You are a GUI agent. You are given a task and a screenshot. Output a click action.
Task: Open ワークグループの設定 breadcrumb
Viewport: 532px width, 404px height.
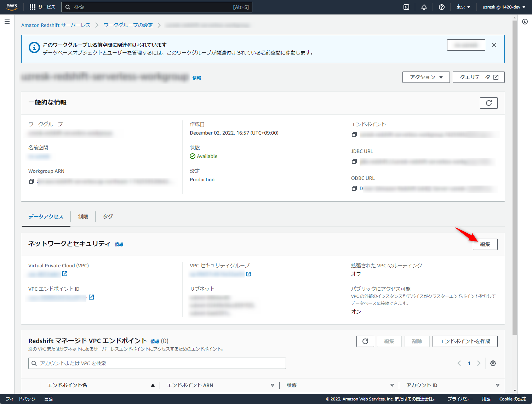128,25
